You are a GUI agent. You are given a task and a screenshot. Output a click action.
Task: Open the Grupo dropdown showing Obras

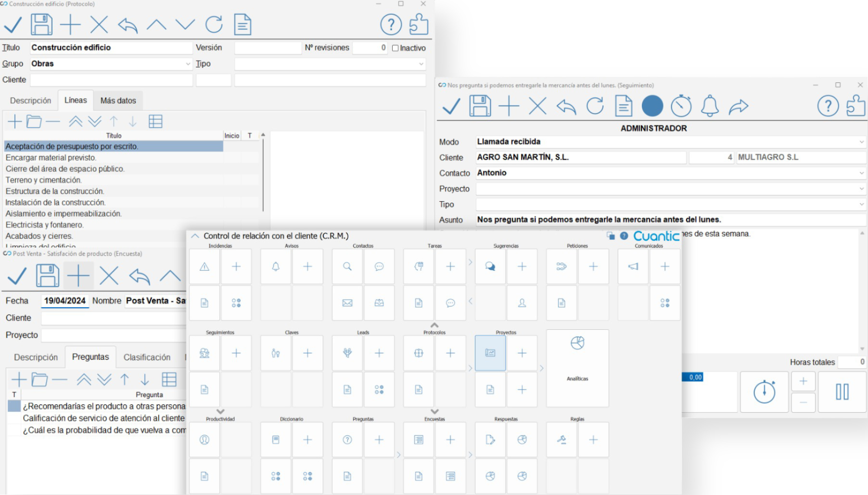click(188, 64)
